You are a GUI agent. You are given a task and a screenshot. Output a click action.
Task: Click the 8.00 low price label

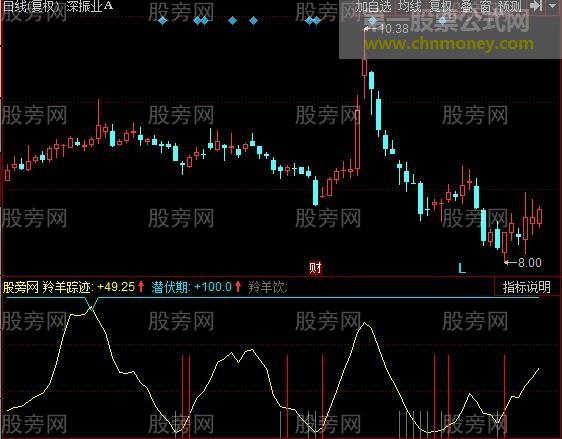[x=530, y=262]
